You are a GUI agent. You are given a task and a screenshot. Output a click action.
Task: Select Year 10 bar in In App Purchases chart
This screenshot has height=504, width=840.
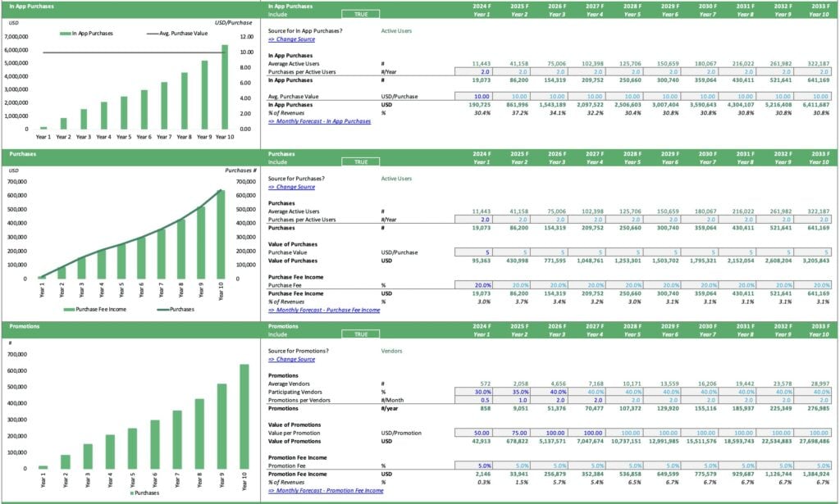pos(225,87)
